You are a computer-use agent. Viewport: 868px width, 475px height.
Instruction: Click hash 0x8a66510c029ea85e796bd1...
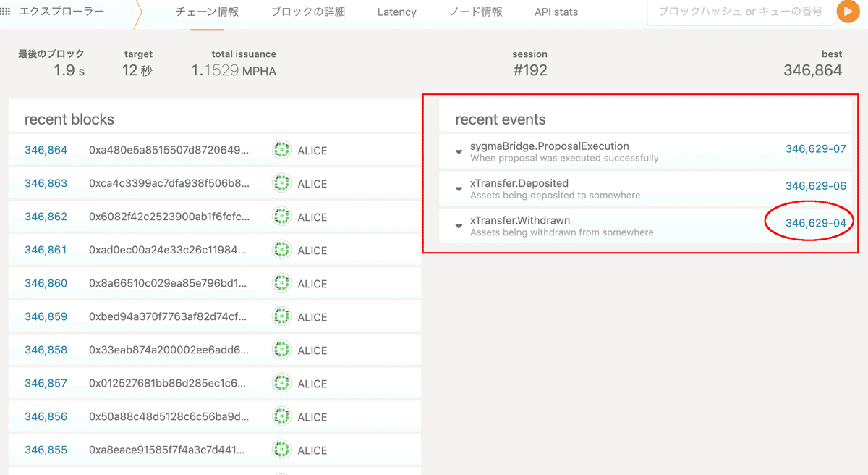(169, 283)
